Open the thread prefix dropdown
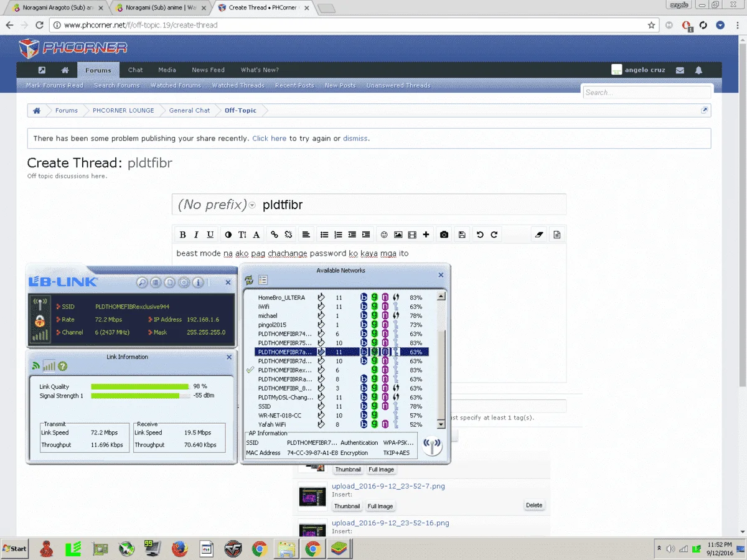Screen dimensions: 747x560 tap(216, 205)
